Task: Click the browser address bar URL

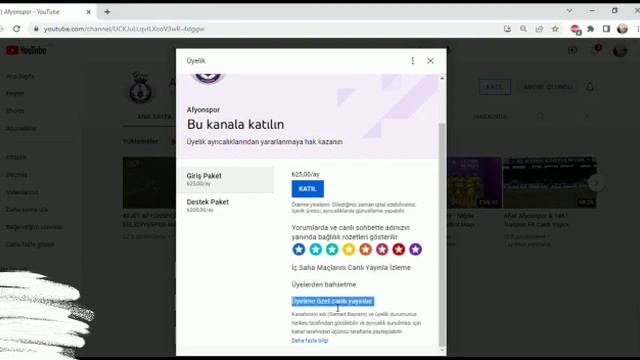Action: pos(124,29)
